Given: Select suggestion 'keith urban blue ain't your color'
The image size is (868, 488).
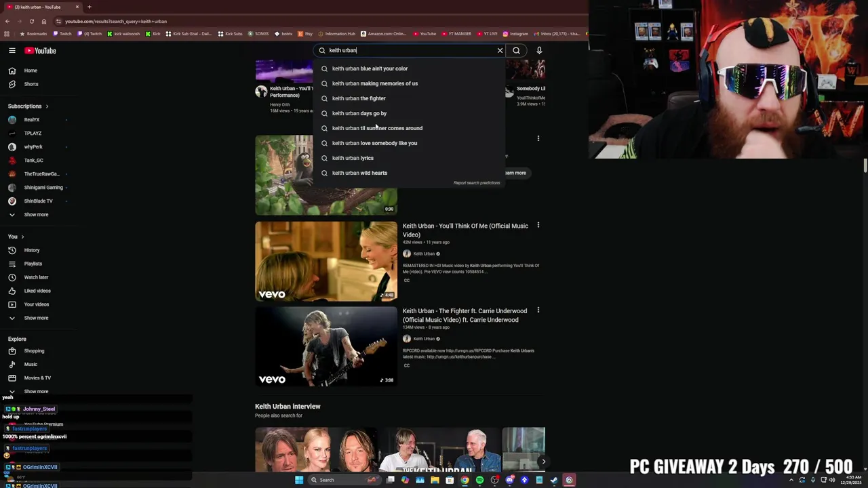Looking at the screenshot, I should (x=410, y=68).
